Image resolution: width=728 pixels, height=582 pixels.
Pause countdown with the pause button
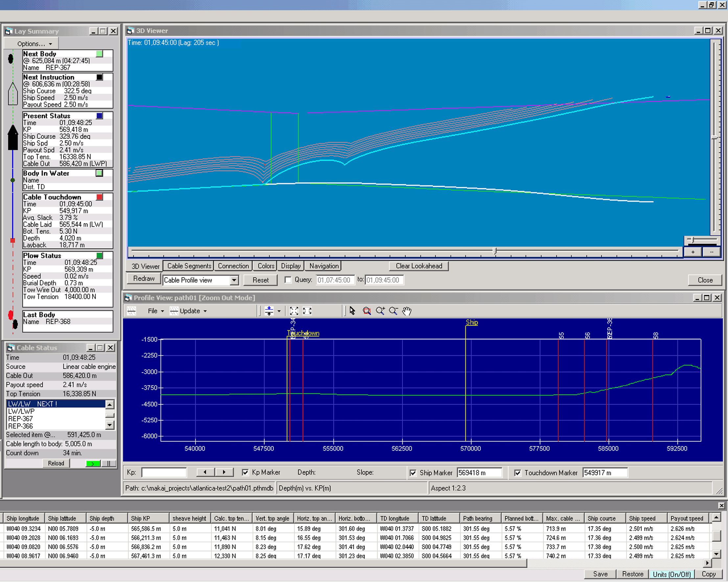tap(108, 463)
